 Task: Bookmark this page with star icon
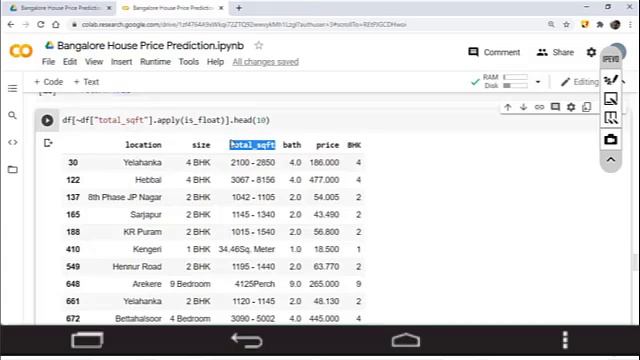(x=566, y=24)
